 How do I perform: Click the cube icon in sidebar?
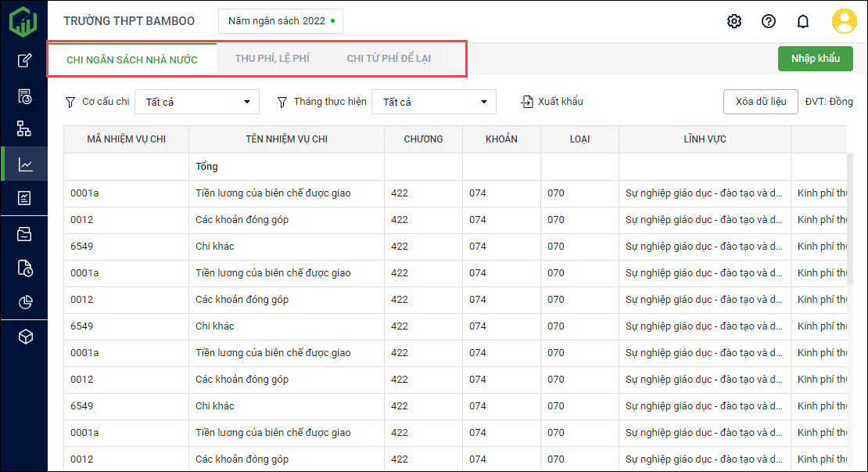tap(25, 337)
